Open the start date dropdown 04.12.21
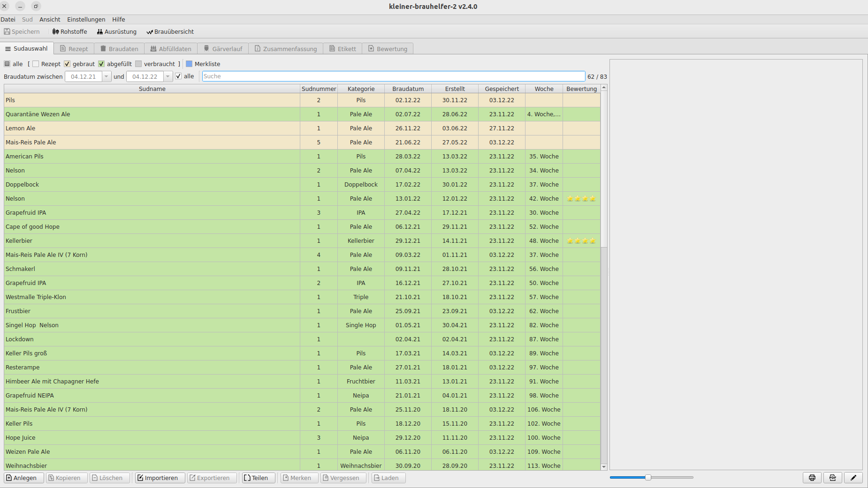This screenshot has width=868, height=488. [x=107, y=76]
